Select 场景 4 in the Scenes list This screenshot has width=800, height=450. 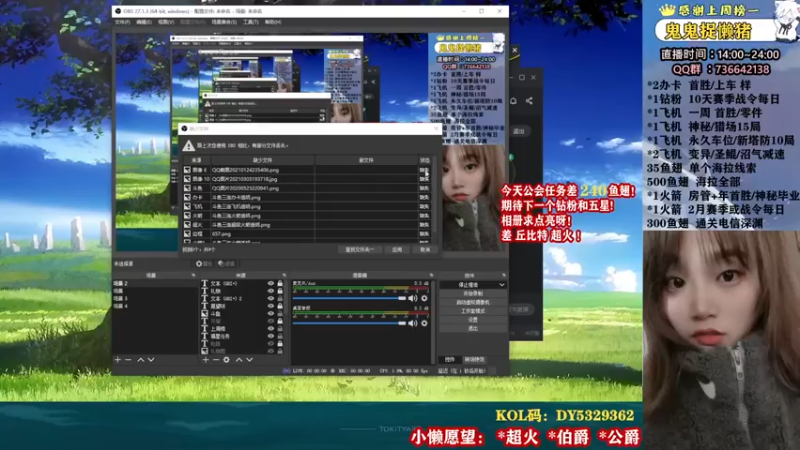[x=155, y=306]
